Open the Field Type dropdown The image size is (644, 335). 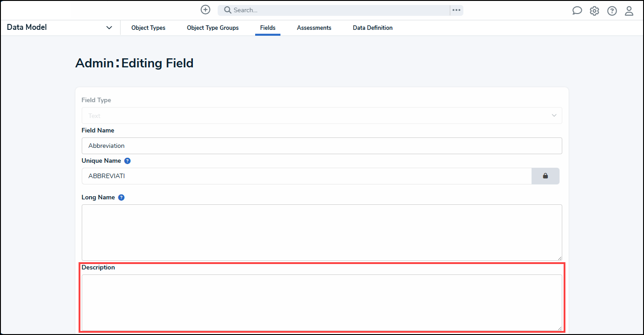pos(322,115)
